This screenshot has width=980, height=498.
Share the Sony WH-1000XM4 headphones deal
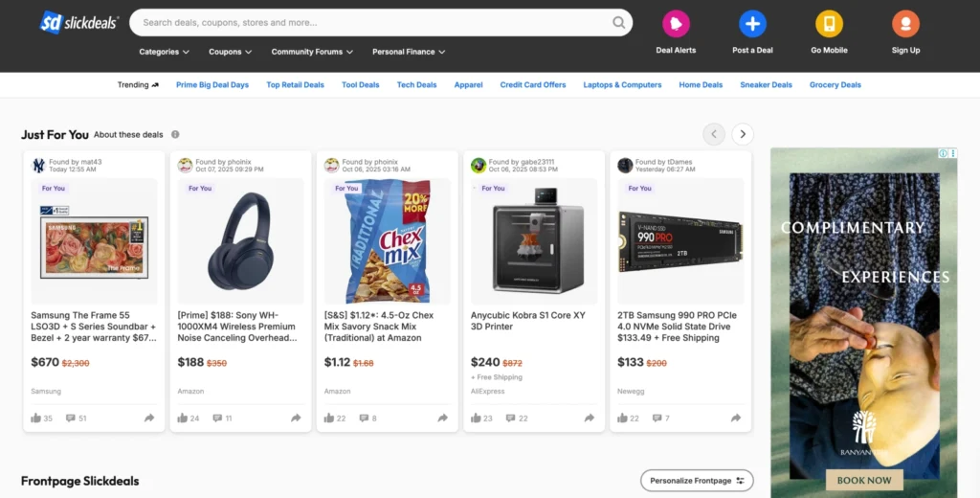point(296,419)
